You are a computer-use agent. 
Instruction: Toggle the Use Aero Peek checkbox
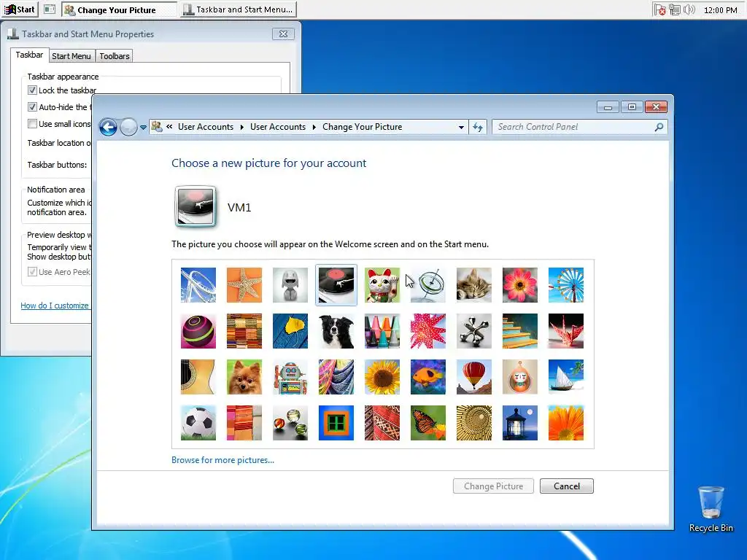point(32,271)
